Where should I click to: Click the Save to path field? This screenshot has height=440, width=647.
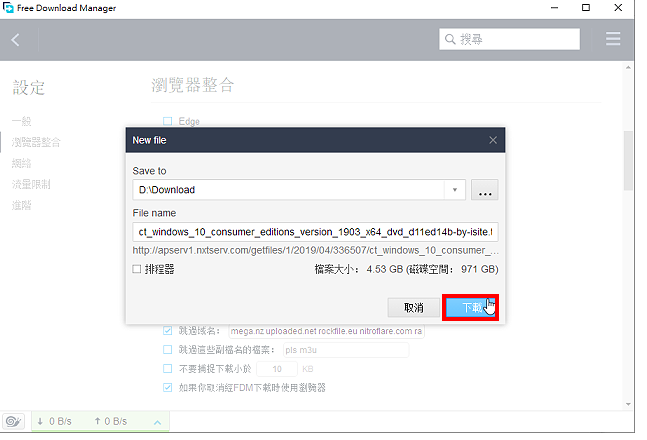coord(288,190)
